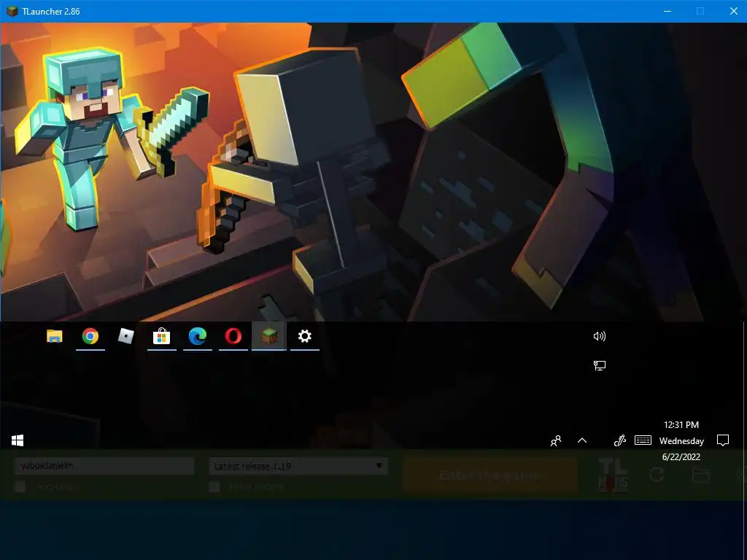The width and height of the screenshot is (747, 560).
Task: Open the network status icon
Action: coord(600,365)
